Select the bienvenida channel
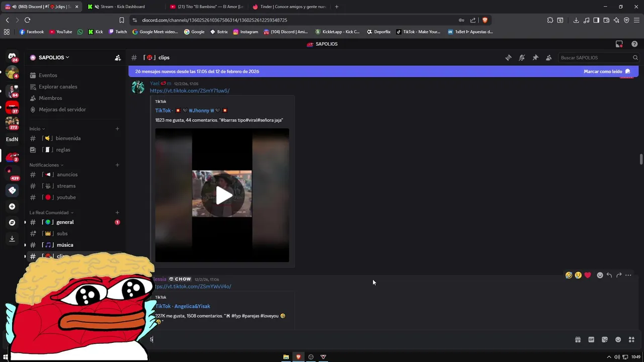644x362 pixels. coord(74,138)
